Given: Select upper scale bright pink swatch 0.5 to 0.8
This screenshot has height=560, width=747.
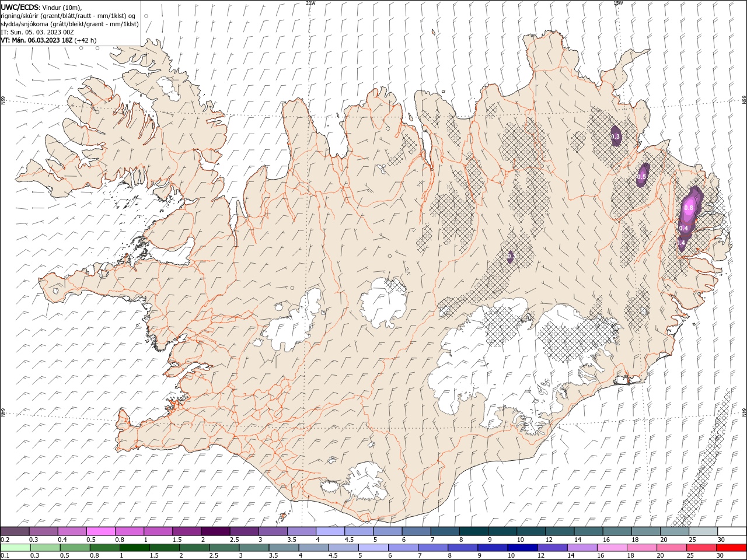Looking at the screenshot, I should [100, 531].
